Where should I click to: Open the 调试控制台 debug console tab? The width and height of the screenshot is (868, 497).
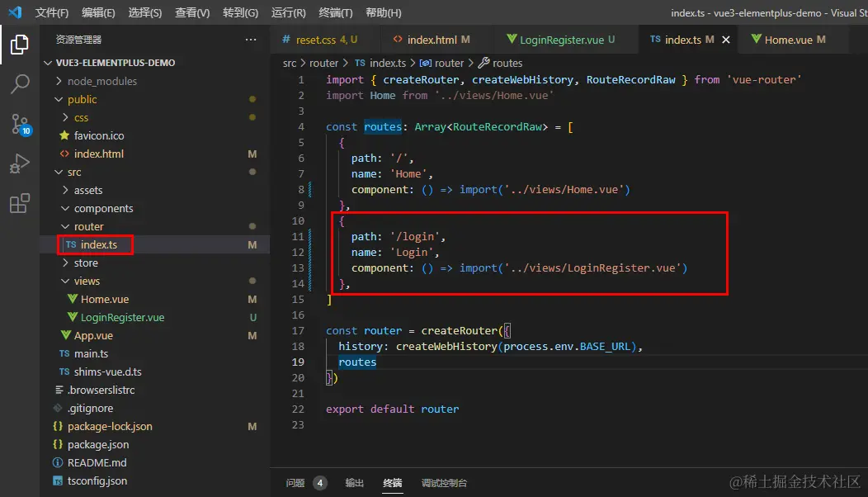coord(444,483)
